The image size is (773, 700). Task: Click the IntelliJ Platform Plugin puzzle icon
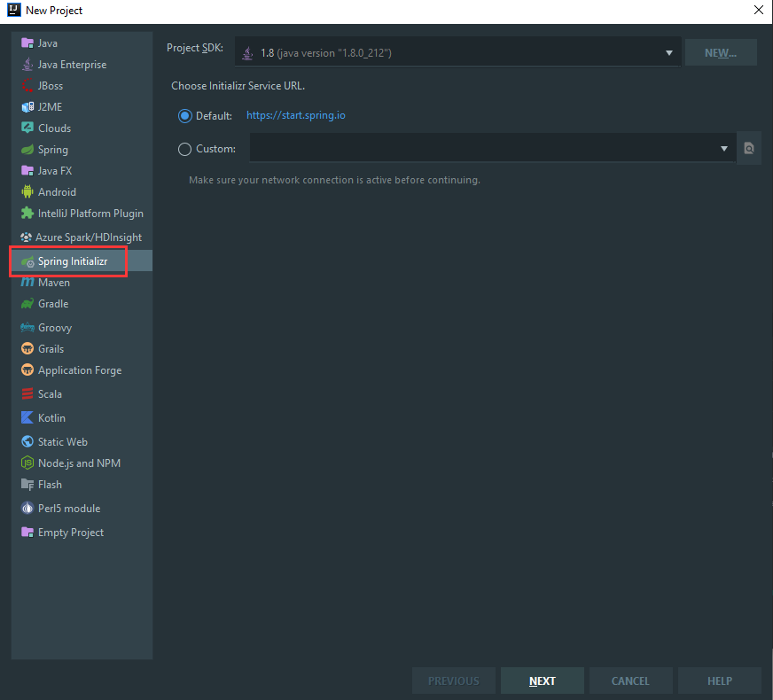point(27,213)
